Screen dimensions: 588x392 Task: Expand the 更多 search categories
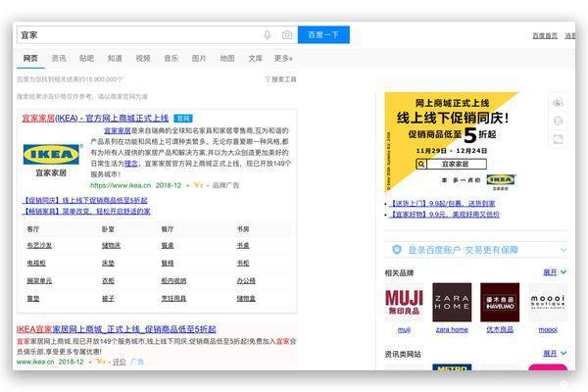click(283, 58)
